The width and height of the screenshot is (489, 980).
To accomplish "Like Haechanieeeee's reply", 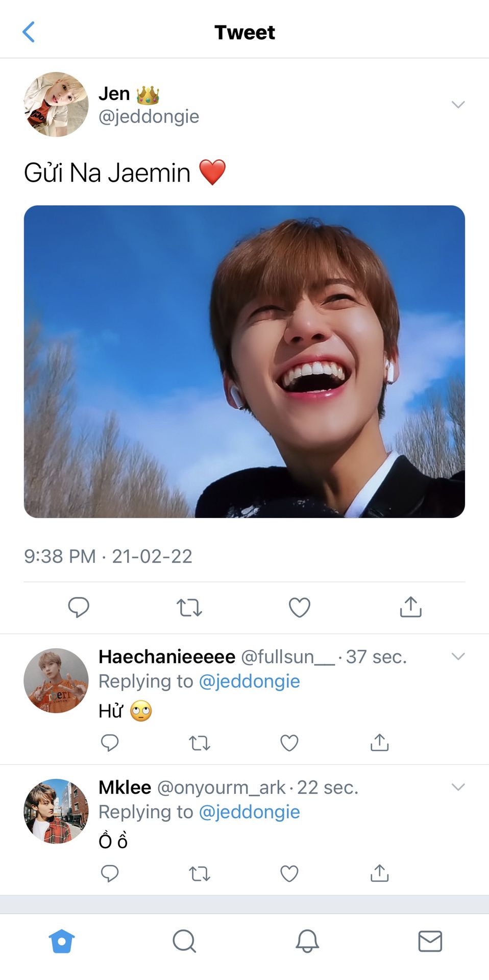I will coord(289,743).
